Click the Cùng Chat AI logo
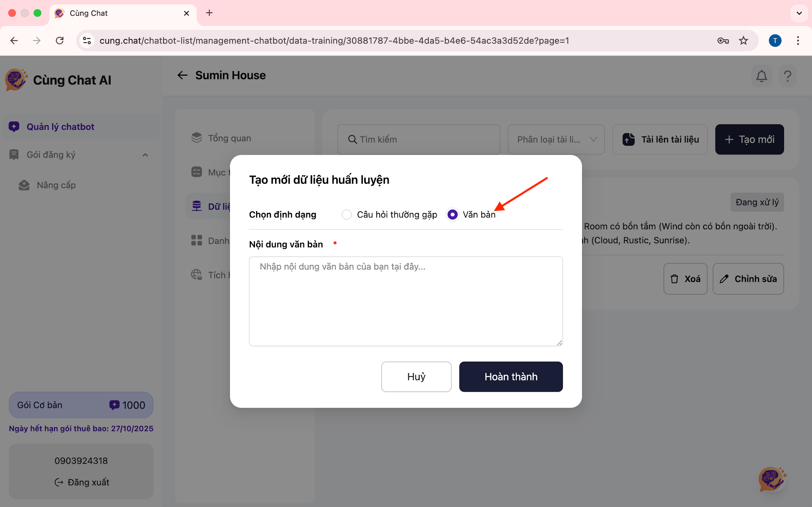812x507 pixels. pyautogui.click(x=16, y=80)
